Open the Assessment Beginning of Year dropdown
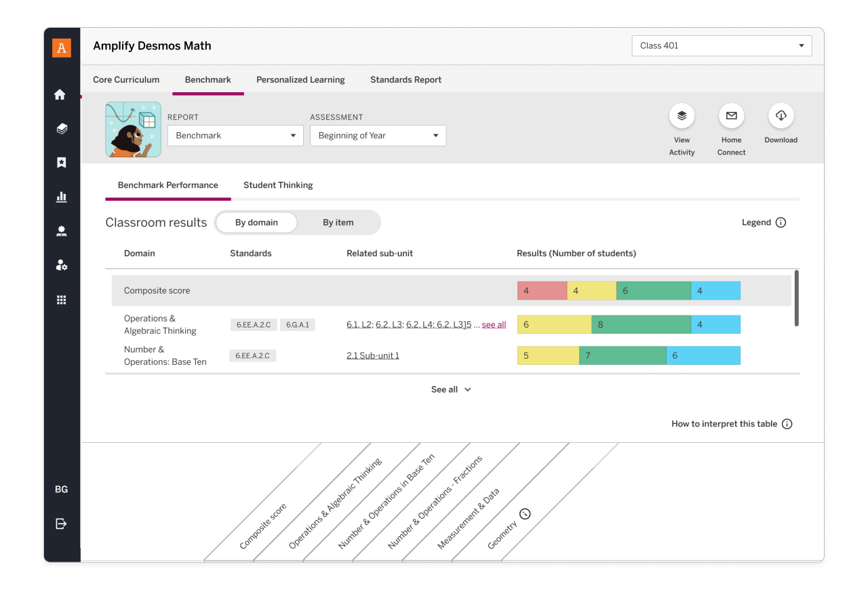Screen dimensions: 868x590 378,136
